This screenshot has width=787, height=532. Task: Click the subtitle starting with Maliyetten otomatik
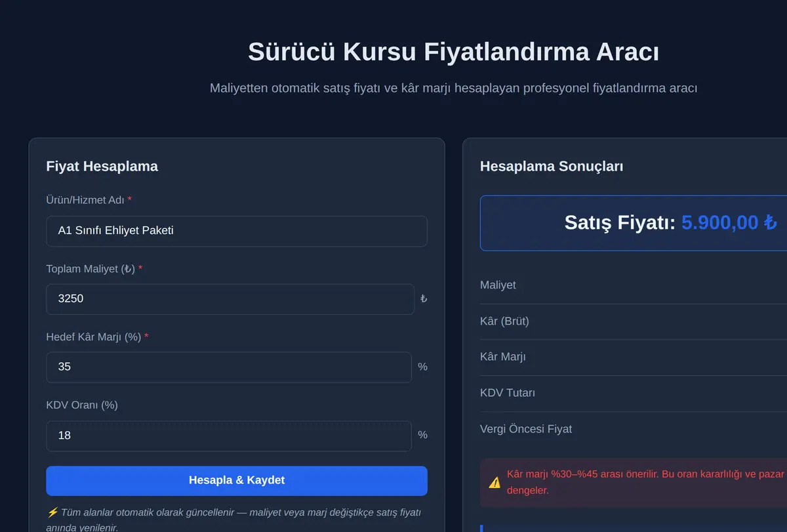[x=453, y=88]
